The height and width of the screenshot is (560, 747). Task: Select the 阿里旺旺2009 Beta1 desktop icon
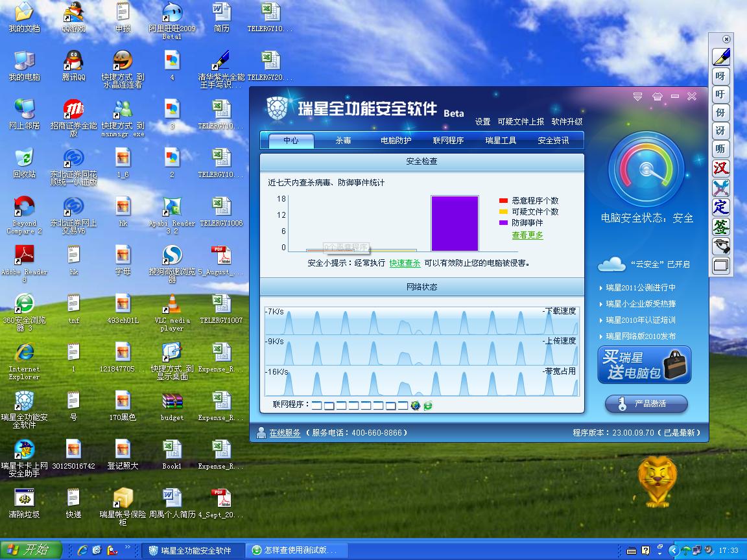pos(172,21)
